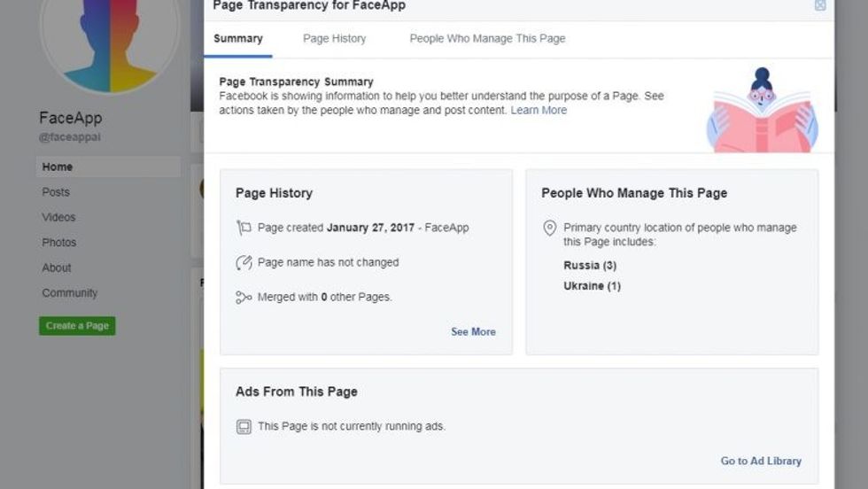
Task: Open Videos in the sidebar
Action: point(58,217)
